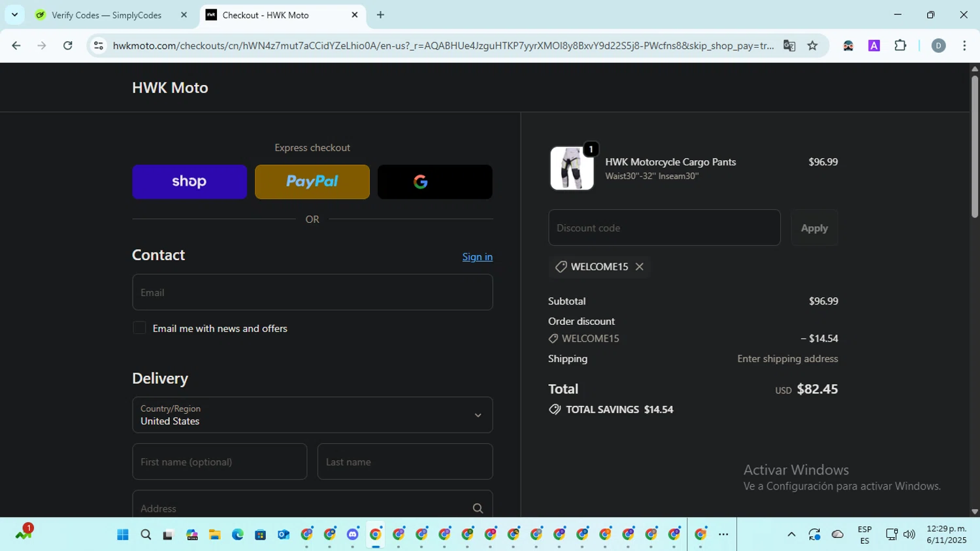Open the OneDrive cloud tray icon
Screen dimensions: 980x551
(x=838, y=535)
